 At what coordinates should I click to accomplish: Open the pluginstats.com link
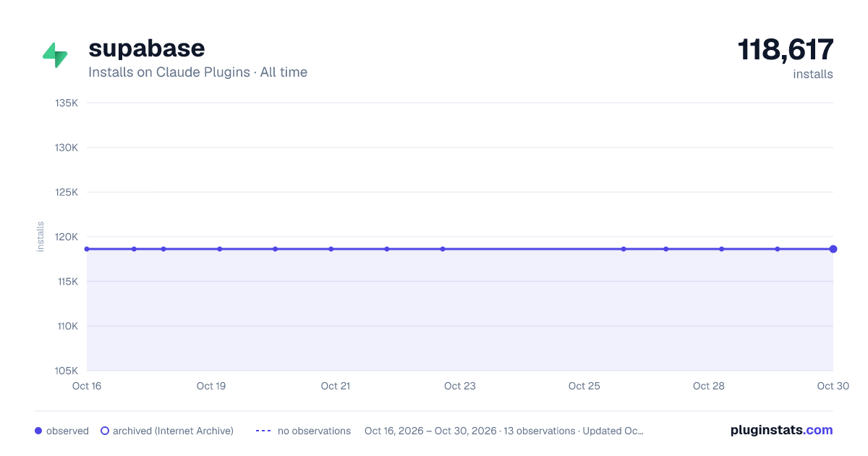coord(781,430)
